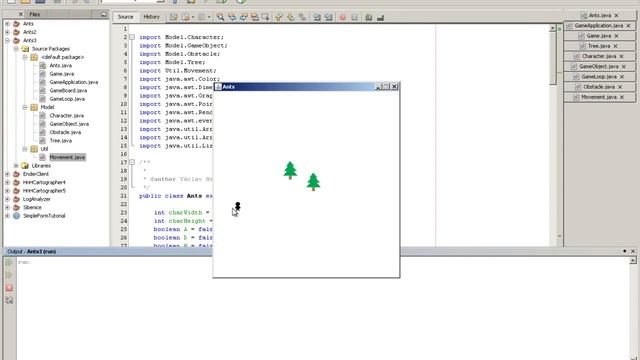Open the Obstacle.java editor tab
The height and width of the screenshot is (360, 640).
(x=599, y=87)
